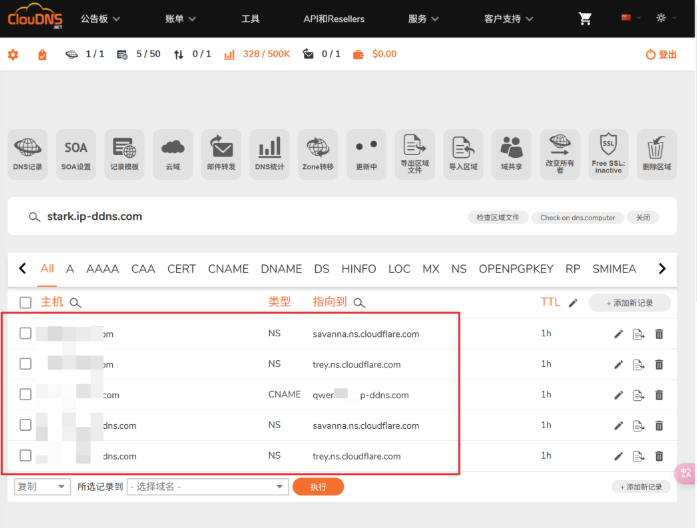The image size is (697, 528).
Task: Edit the last trey.ns.cloudflare.com record
Action: tap(618, 456)
